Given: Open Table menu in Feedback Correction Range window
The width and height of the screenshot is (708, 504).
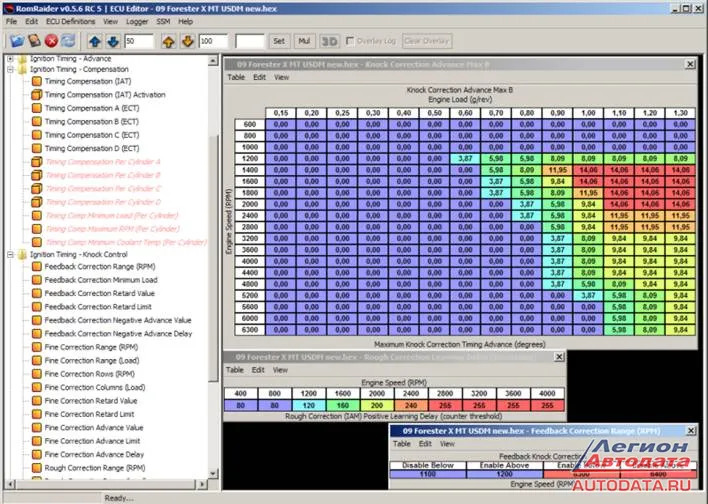Looking at the screenshot, I should point(401,444).
